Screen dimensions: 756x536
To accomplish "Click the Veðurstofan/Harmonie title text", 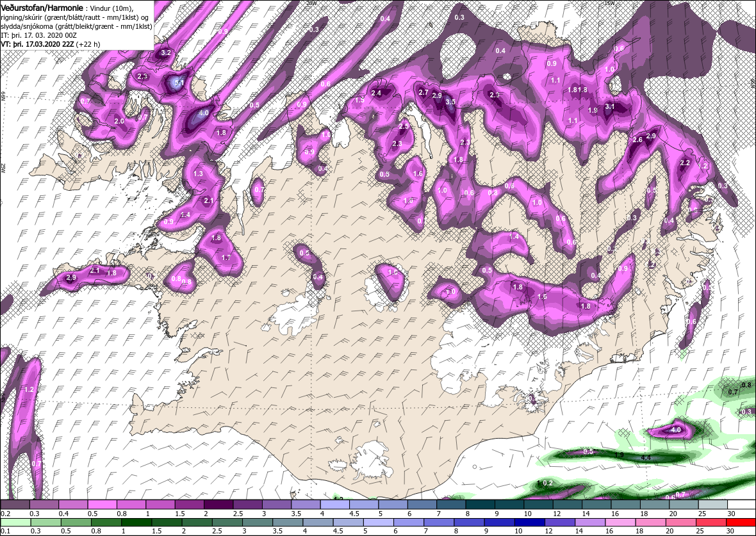I will (42, 9).
